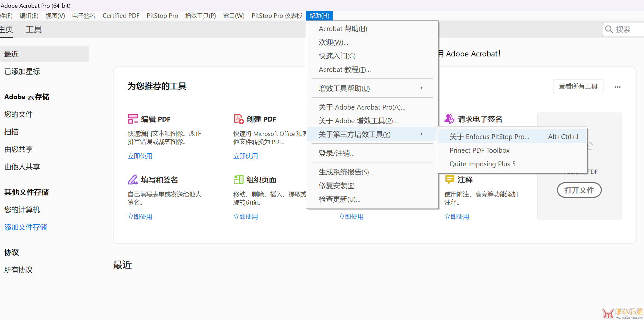Open the PitStop Pro 仪表板 menu
Viewport: 644px width, 320px height.
(277, 16)
